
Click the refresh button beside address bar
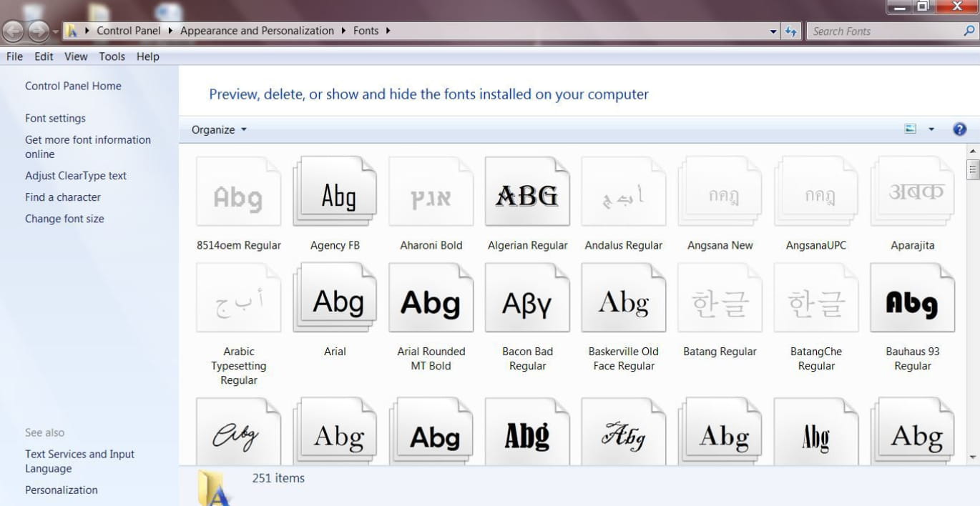[x=791, y=31]
